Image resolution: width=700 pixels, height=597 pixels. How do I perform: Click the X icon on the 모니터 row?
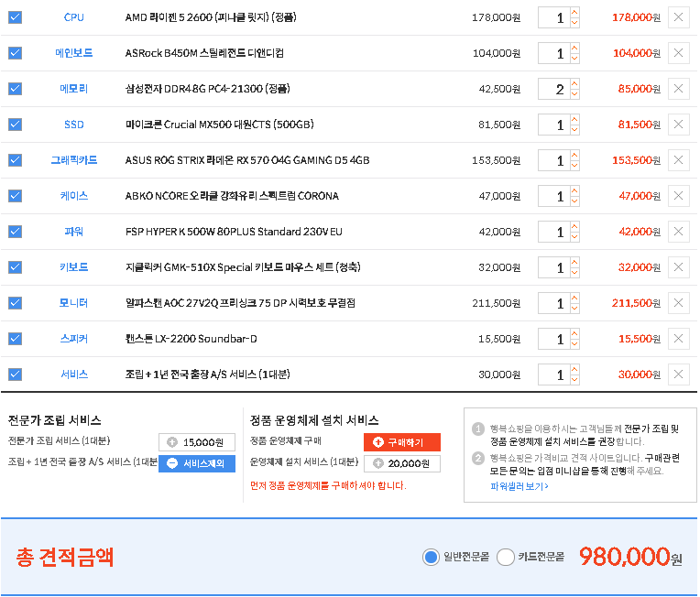678,303
